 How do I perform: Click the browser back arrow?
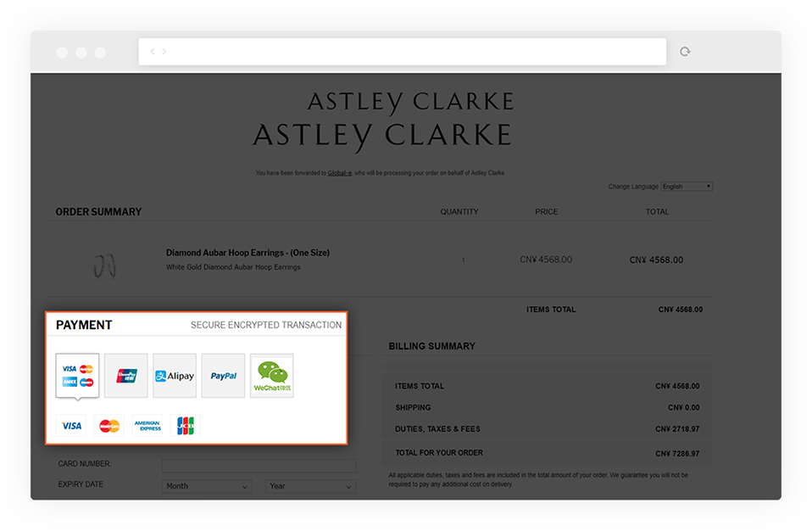(x=153, y=51)
